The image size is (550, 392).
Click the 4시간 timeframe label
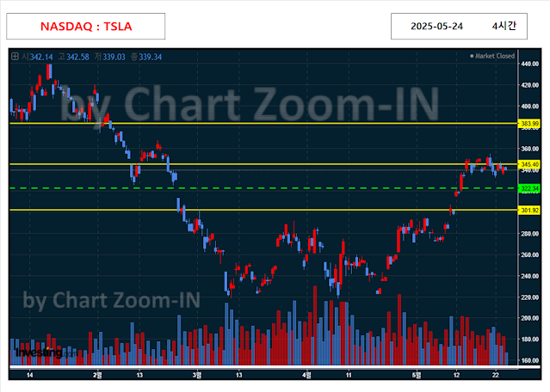pyautogui.click(x=504, y=26)
